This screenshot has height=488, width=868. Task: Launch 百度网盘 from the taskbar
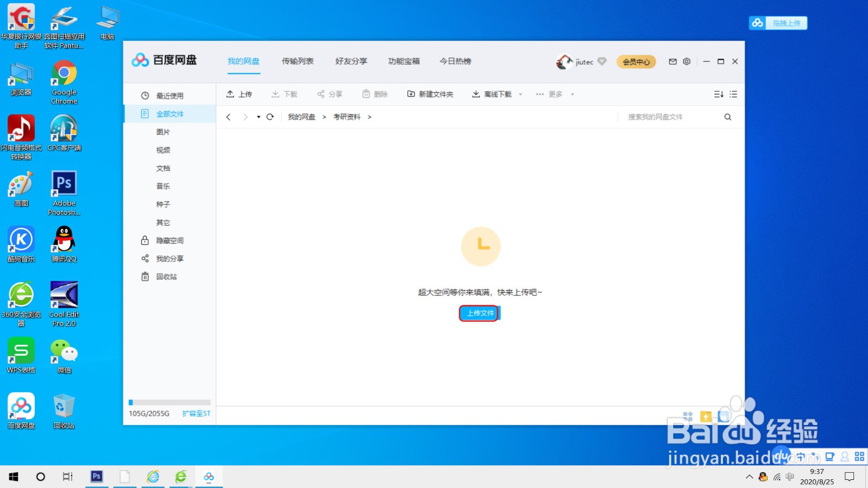click(209, 477)
